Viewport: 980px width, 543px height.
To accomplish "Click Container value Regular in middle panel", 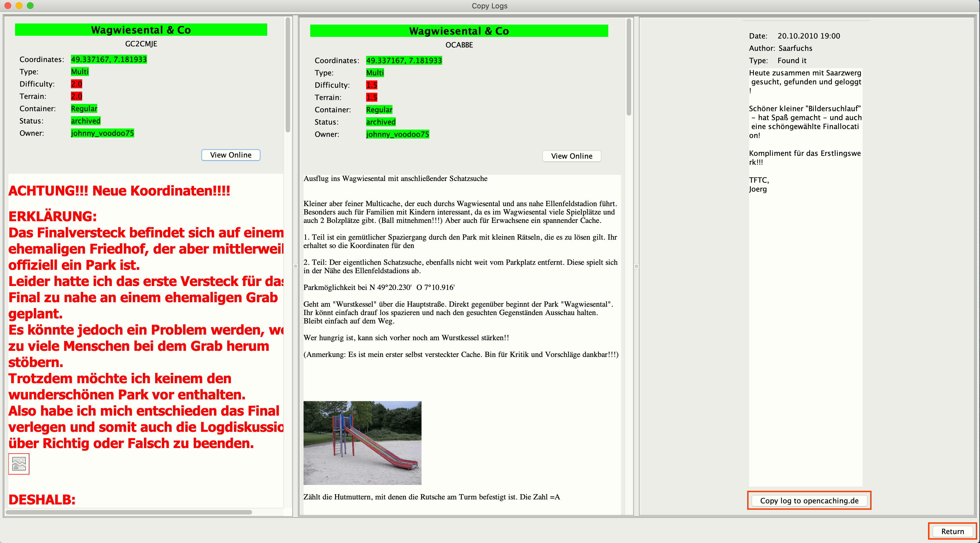I will (x=379, y=110).
